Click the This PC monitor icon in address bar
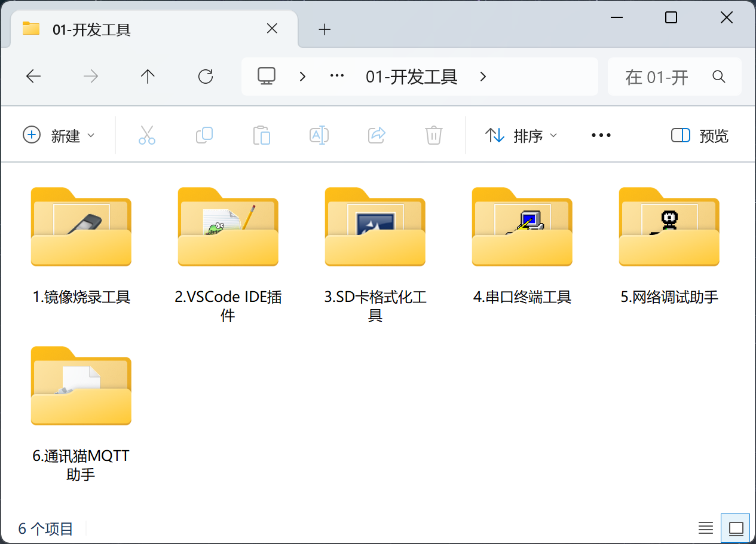 (x=267, y=76)
